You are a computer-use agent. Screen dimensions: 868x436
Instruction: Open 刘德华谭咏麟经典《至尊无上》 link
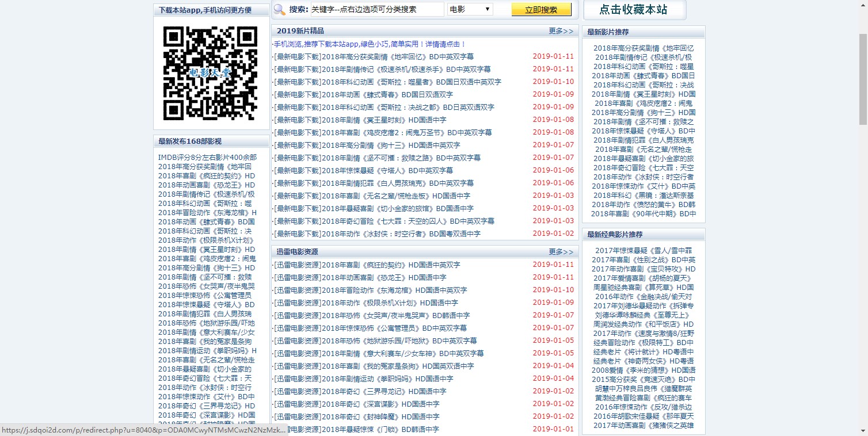click(x=644, y=315)
